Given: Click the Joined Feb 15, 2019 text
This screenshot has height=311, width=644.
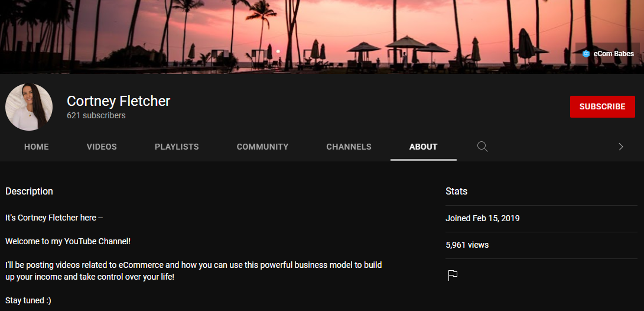Looking at the screenshot, I should [483, 219].
